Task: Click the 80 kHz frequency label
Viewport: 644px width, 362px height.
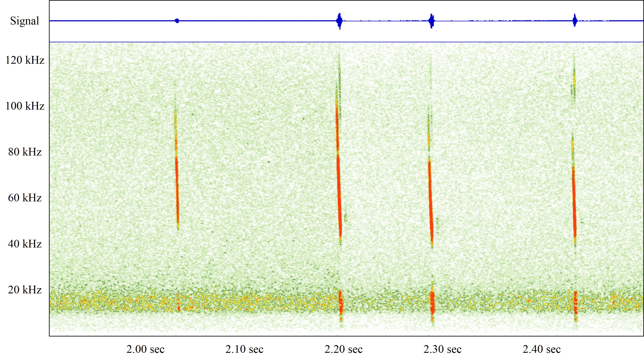Action: coord(25,152)
